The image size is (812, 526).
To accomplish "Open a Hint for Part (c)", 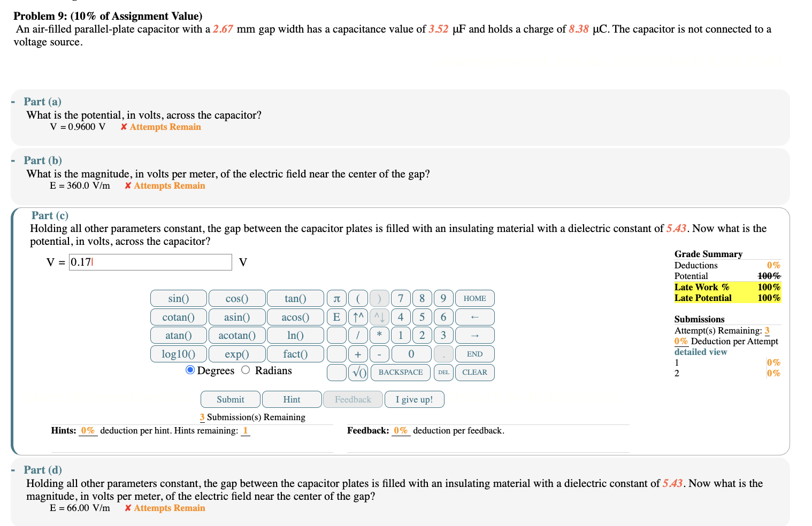I will click(x=292, y=399).
